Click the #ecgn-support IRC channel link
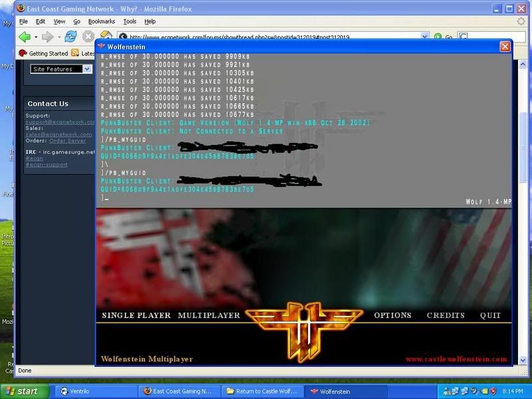The width and height of the screenshot is (532, 399). (x=47, y=164)
